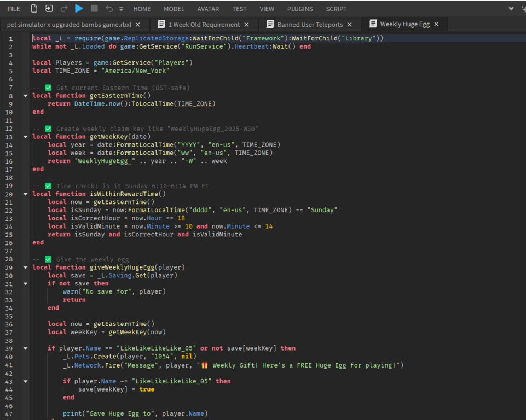This screenshot has height=420, width=526.
Task: Open the Banned User Teleports tab
Action: (x=310, y=25)
